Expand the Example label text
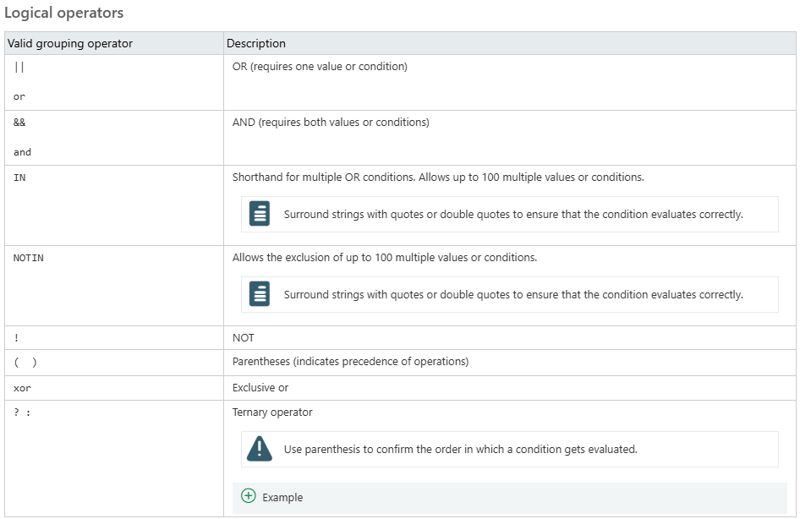 click(x=282, y=497)
